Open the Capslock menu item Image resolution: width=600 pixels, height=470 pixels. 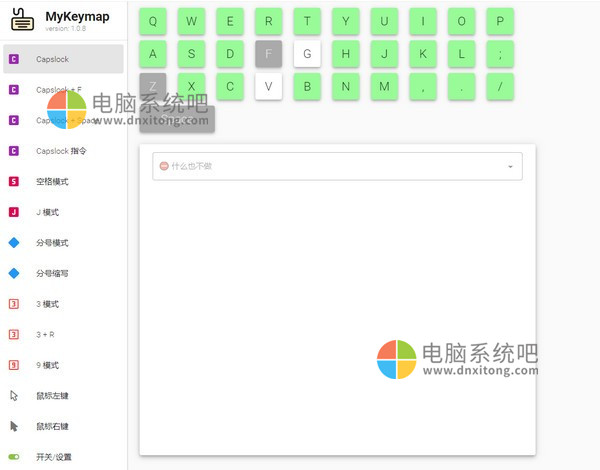(63, 59)
